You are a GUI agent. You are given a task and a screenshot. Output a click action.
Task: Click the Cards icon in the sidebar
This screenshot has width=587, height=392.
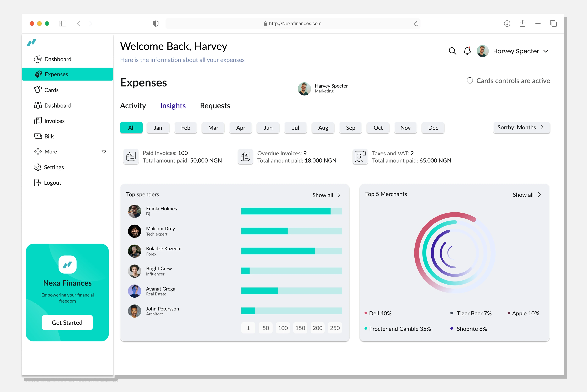click(38, 90)
